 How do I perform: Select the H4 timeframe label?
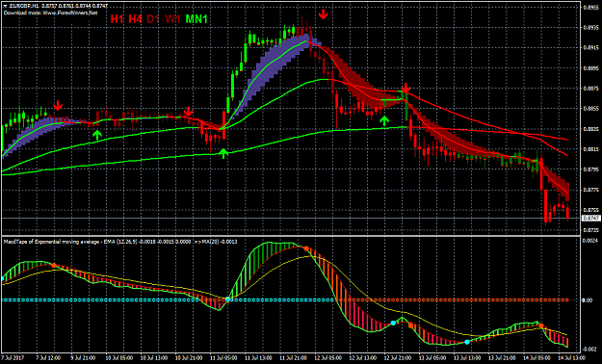tap(135, 19)
